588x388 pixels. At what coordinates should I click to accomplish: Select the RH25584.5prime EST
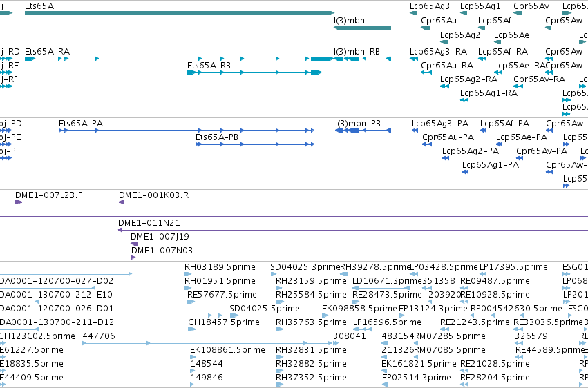pos(279,302)
